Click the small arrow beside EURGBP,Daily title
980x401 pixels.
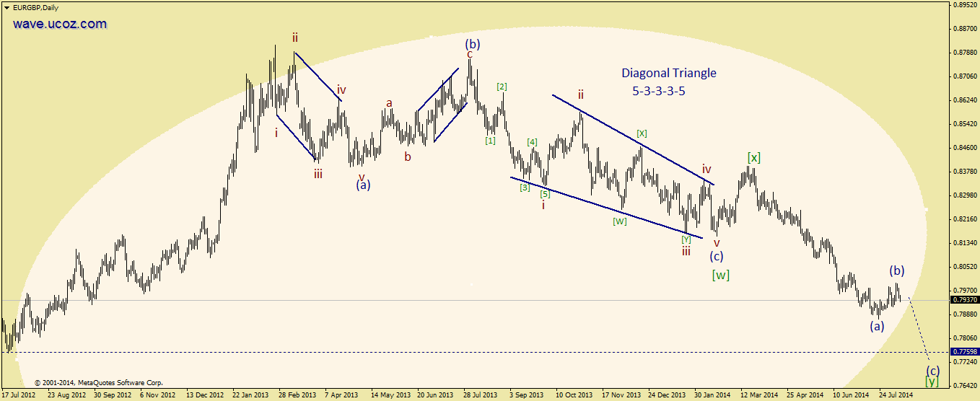click(x=6, y=6)
